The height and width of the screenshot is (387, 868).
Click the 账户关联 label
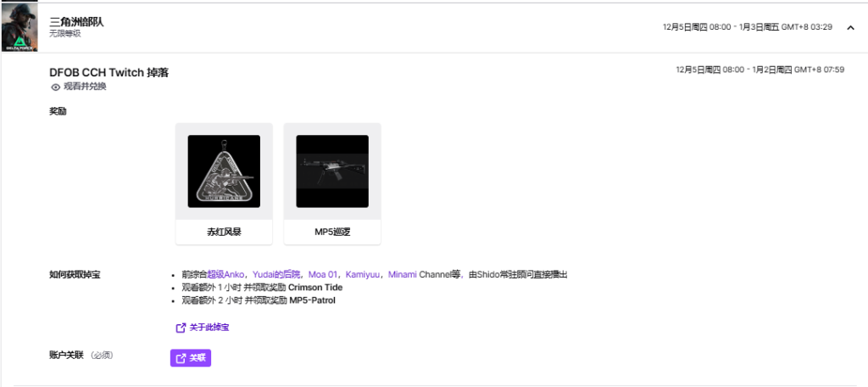66,355
